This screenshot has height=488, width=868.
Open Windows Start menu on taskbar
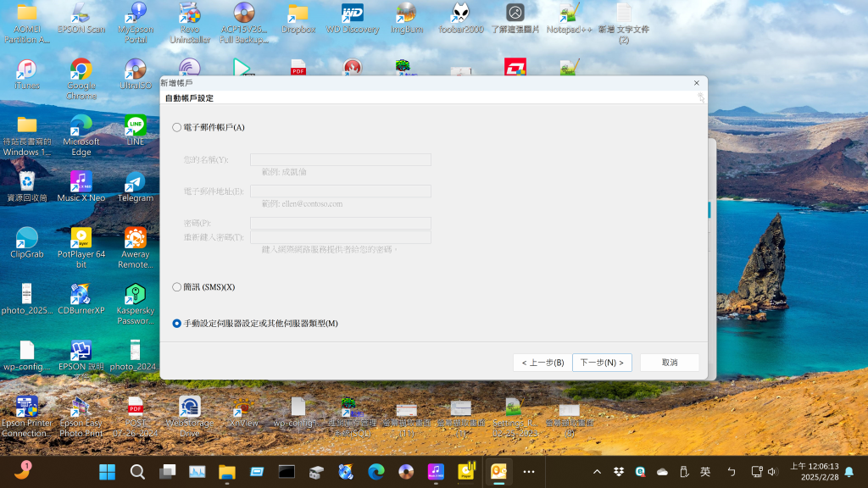pos(108,471)
